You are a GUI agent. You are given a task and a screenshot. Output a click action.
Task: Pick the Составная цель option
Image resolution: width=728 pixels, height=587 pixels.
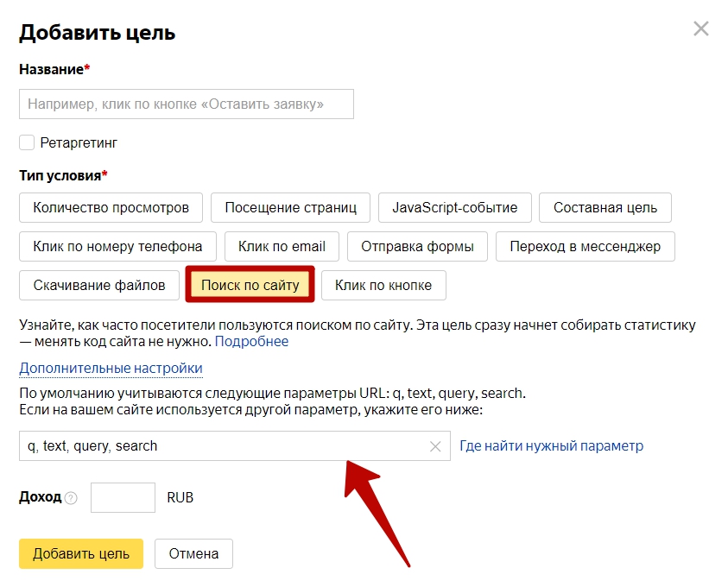point(605,207)
